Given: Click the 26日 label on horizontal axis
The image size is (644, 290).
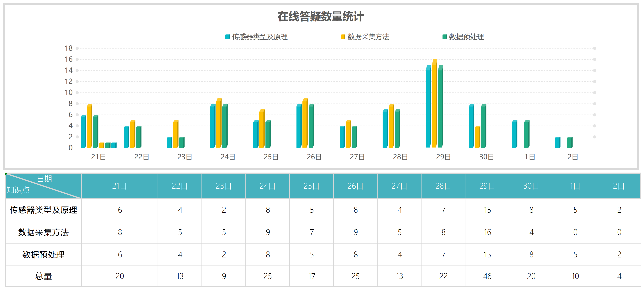Looking at the screenshot, I should pos(314,157).
